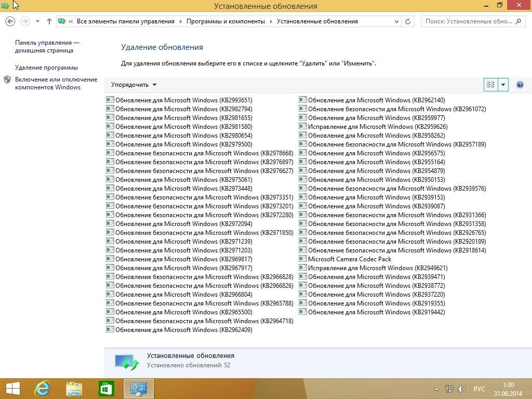Click the icon of security update KB2966828
The image size is (532, 399).
110,276
